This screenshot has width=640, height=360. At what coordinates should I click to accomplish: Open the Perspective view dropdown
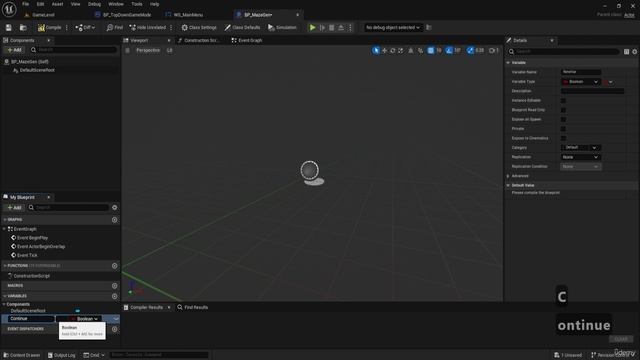(147, 50)
